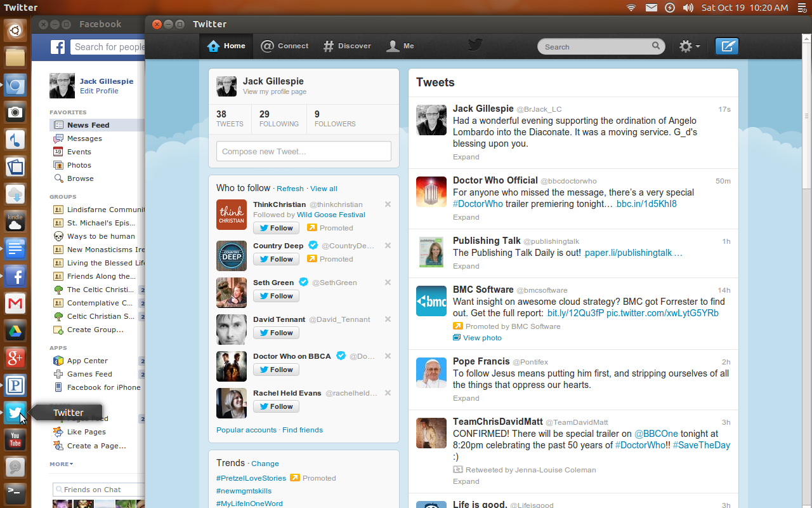Open the Pope Francis avatar thumbnail
The width and height of the screenshot is (812, 508).
tap(431, 373)
